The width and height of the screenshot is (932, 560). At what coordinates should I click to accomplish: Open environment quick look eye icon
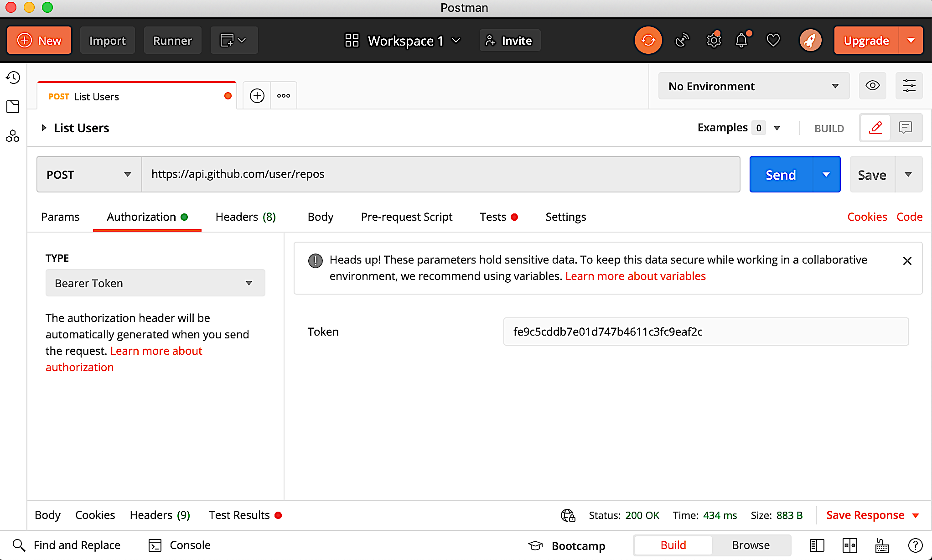pyautogui.click(x=872, y=86)
